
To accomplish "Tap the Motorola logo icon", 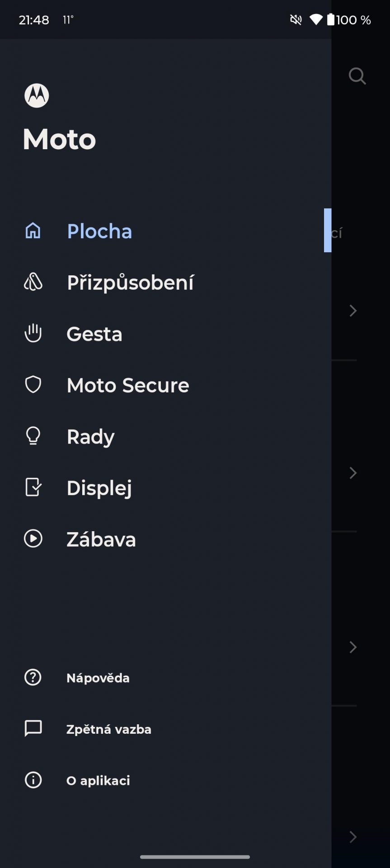I will tap(37, 95).
